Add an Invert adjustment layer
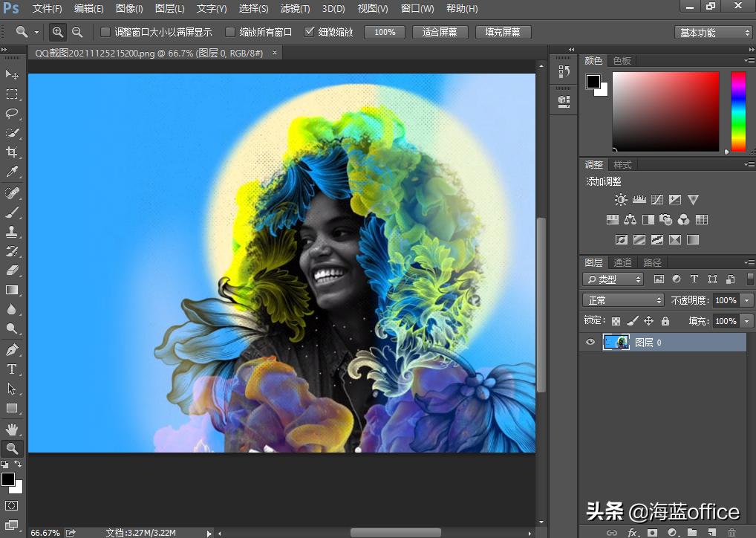Screen dimensions: 756x538 coord(622,239)
